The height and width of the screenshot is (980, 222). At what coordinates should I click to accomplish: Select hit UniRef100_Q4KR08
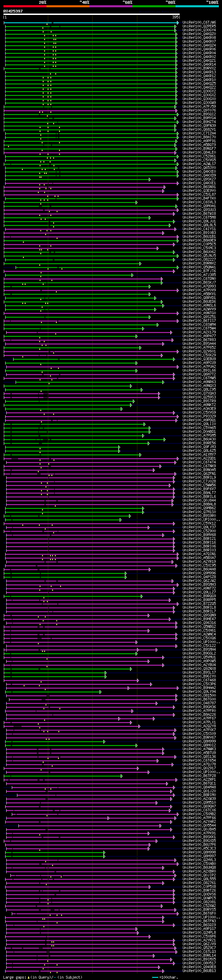[199, 38]
